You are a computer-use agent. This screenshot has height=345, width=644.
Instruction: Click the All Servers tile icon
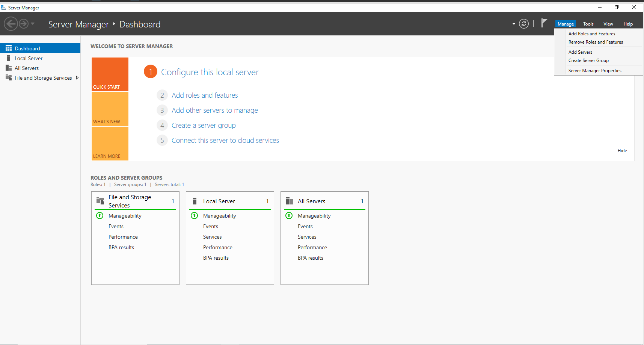[289, 201]
